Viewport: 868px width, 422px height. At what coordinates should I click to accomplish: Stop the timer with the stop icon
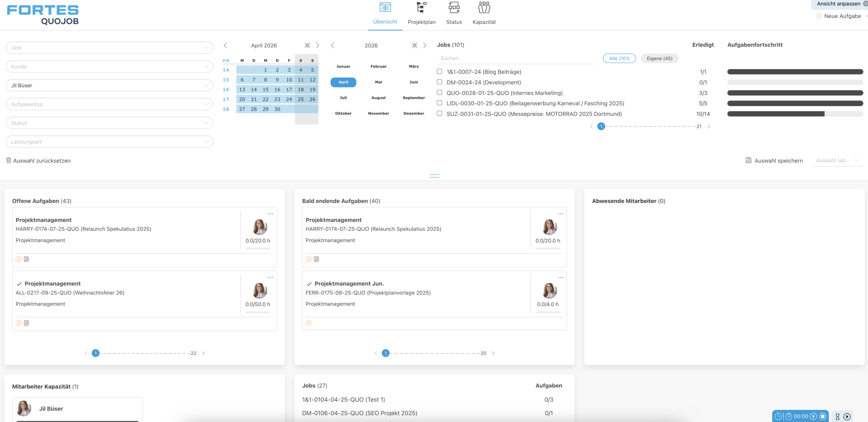pyautogui.click(x=823, y=417)
